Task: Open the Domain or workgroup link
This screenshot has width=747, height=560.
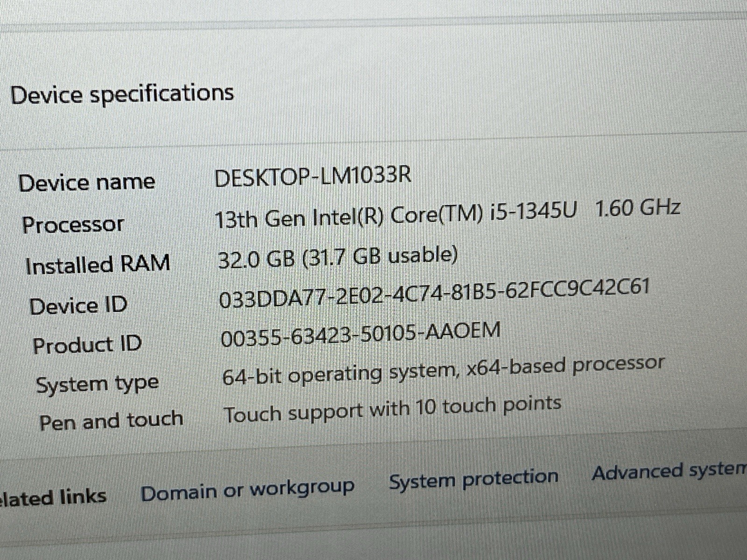Action: [247, 491]
